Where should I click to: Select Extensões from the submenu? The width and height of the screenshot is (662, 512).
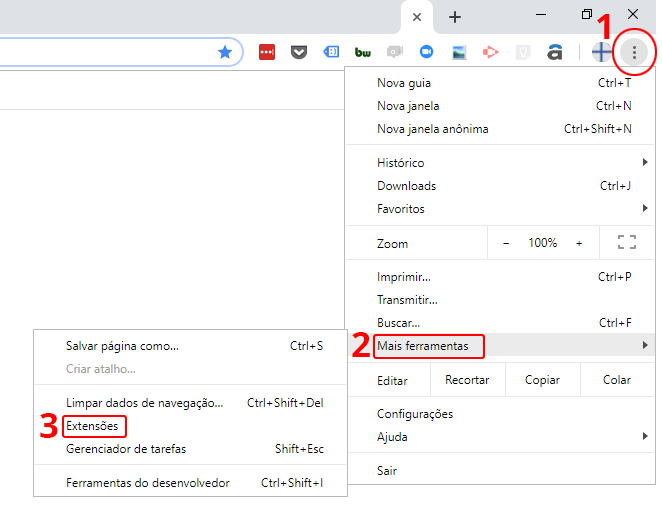pos(92,426)
